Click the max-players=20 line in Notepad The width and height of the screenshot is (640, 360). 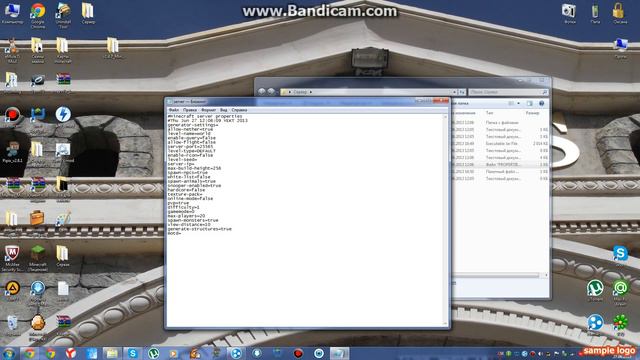pyautogui.click(x=186, y=216)
